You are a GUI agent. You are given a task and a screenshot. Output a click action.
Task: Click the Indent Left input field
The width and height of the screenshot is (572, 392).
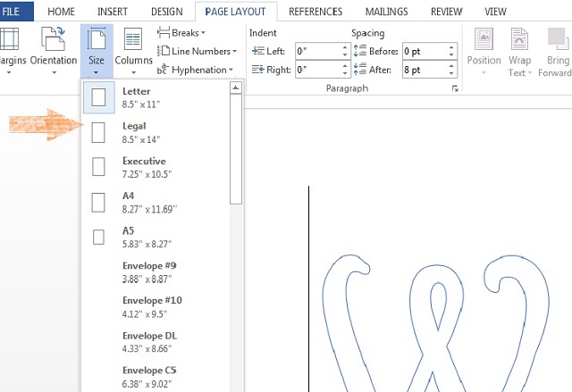pos(318,51)
